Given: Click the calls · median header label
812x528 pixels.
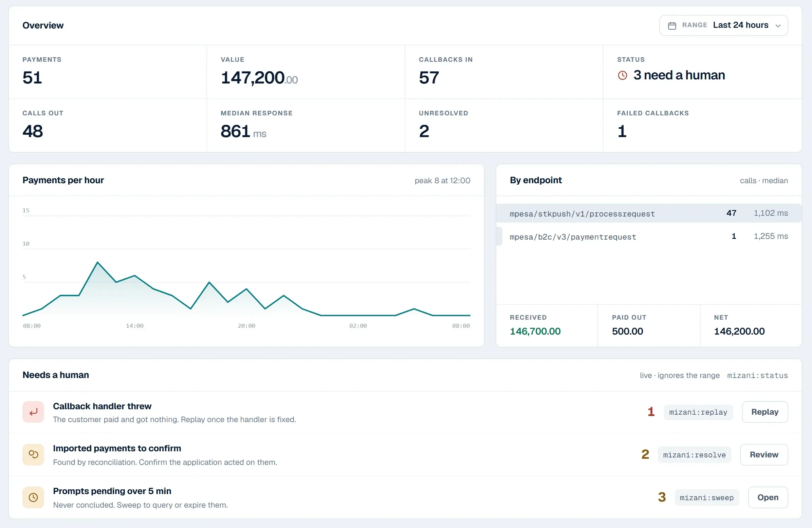Looking at the screenshot, I should pyautogui.click(x=764, y=181).
